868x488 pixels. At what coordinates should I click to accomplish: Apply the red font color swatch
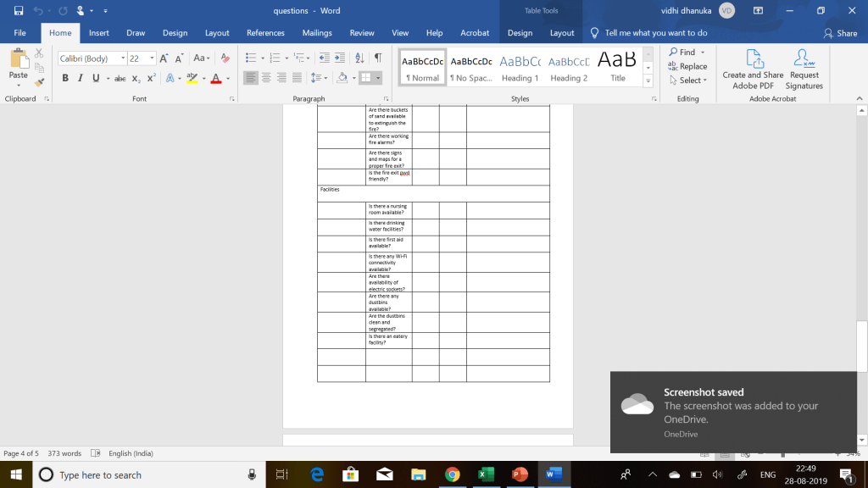pos(215,78)
